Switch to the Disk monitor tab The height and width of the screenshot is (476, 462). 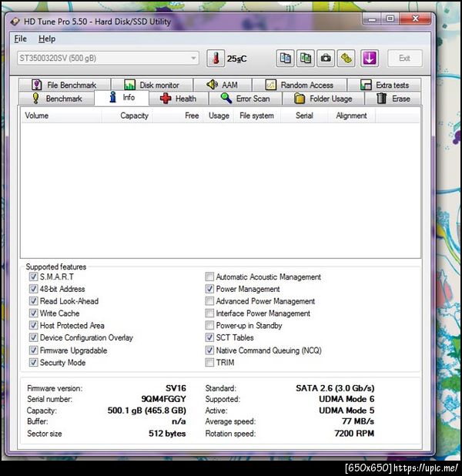click(152, 85)
